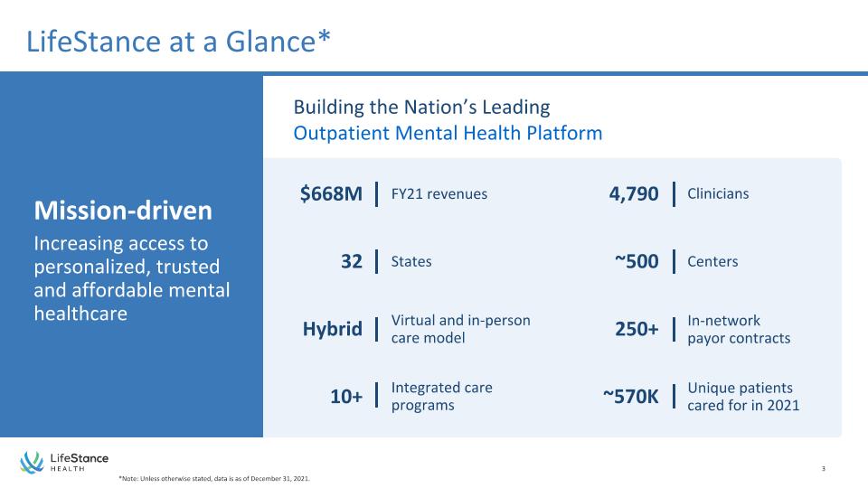
Task: Select the 'Hybrid' bold text
Action: [332, 329]
